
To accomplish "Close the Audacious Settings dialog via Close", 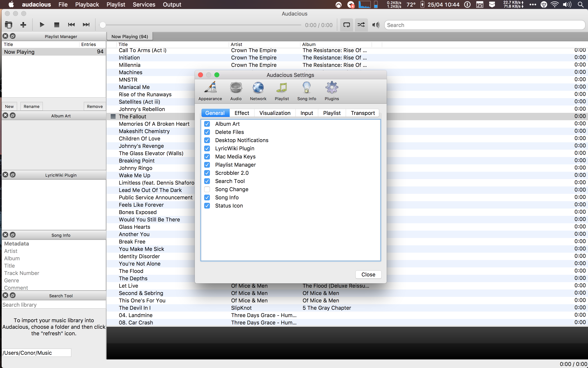I will (x=368, y=275).
